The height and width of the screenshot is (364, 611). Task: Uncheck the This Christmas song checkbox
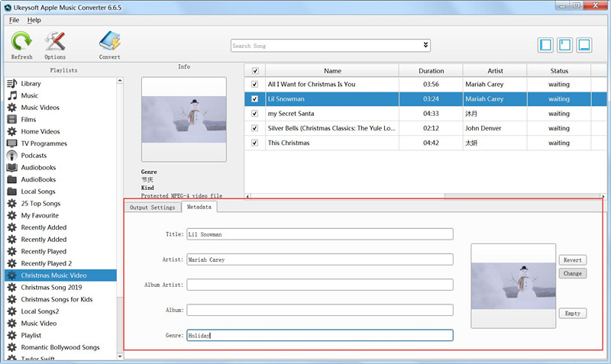(255, 143)
